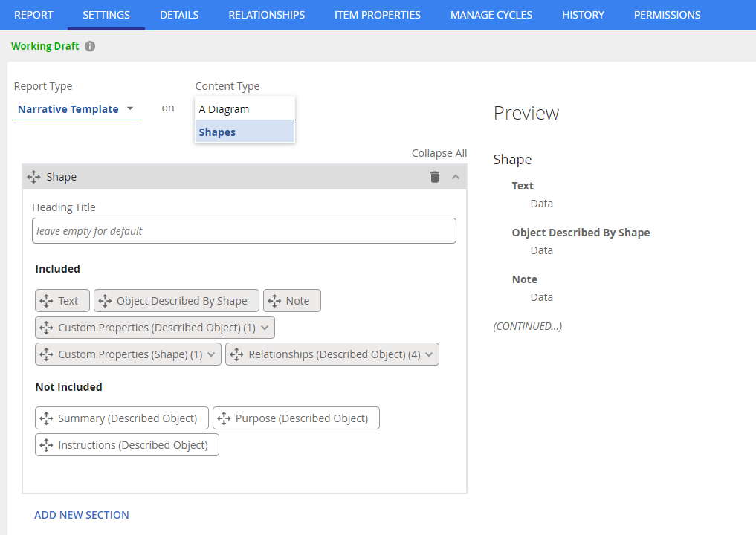Screen dimensions: 756x535
Task: Click the drag icon on Text chip
Action: [46, 301]
